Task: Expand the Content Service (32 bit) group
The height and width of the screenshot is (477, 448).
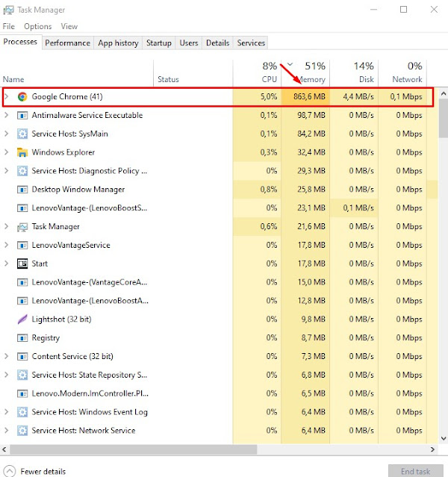Action: pos(7,356)
